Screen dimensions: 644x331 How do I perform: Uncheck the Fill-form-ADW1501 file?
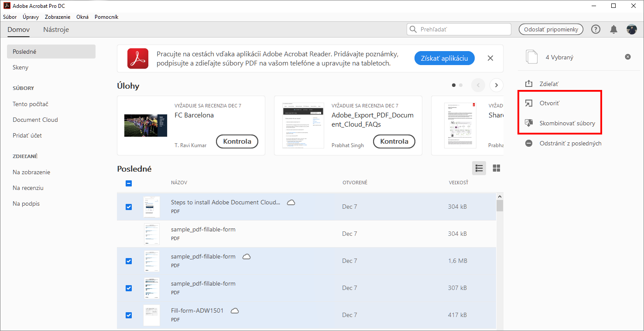point(129,315)
